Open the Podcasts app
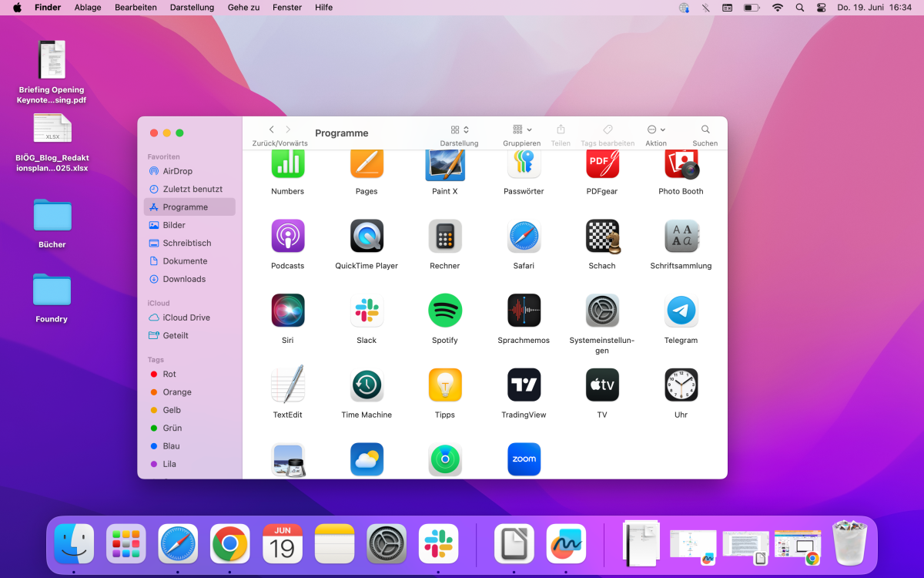 click(x=287, y=236)
